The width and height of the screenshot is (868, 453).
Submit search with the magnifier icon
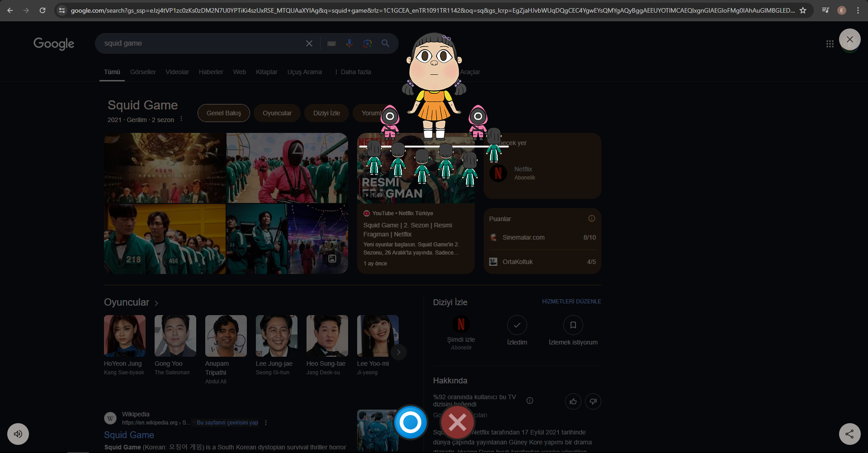point(385,43)
